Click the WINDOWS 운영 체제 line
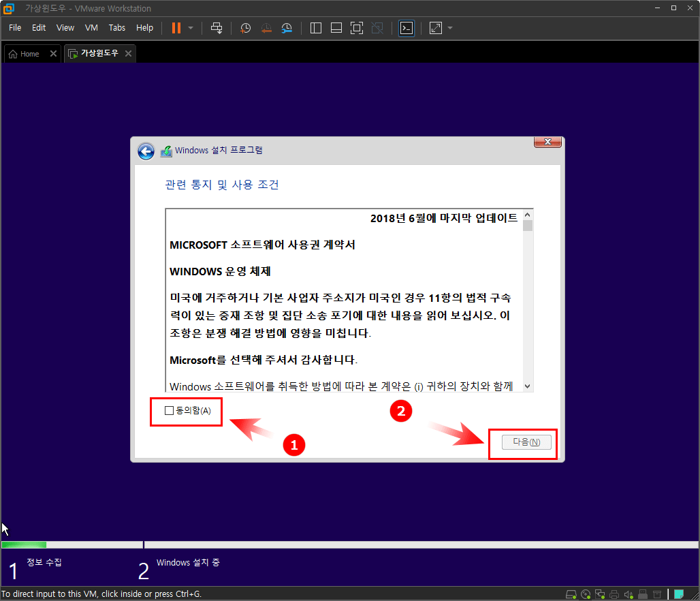The height and width of the screenshot is (601, 700). [220, 271]
